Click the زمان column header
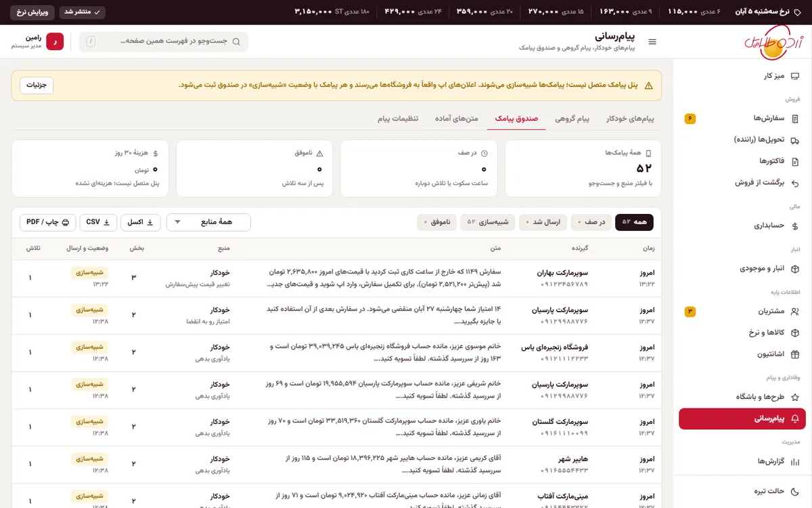This screenshot has width=812, height=508. point(648,249)
